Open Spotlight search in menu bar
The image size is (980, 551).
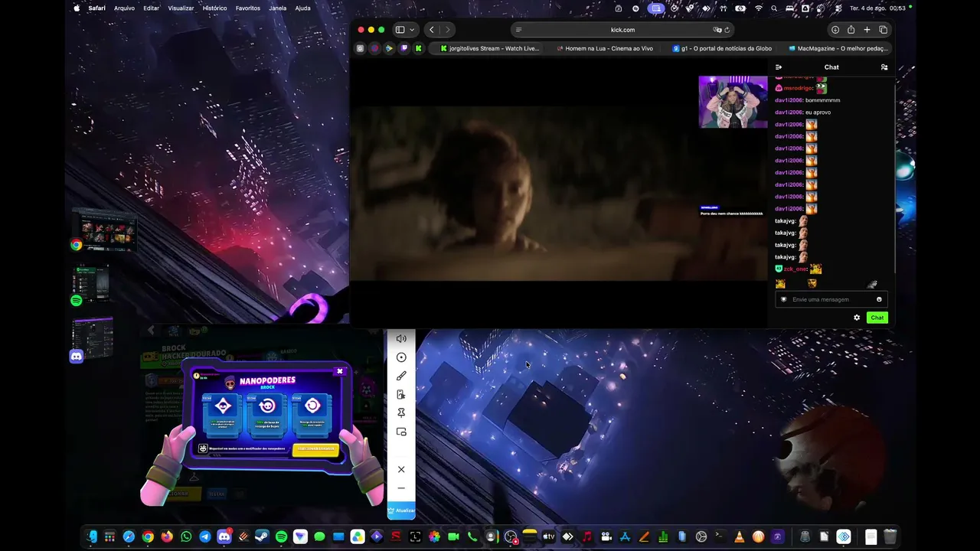pos(774,8)
